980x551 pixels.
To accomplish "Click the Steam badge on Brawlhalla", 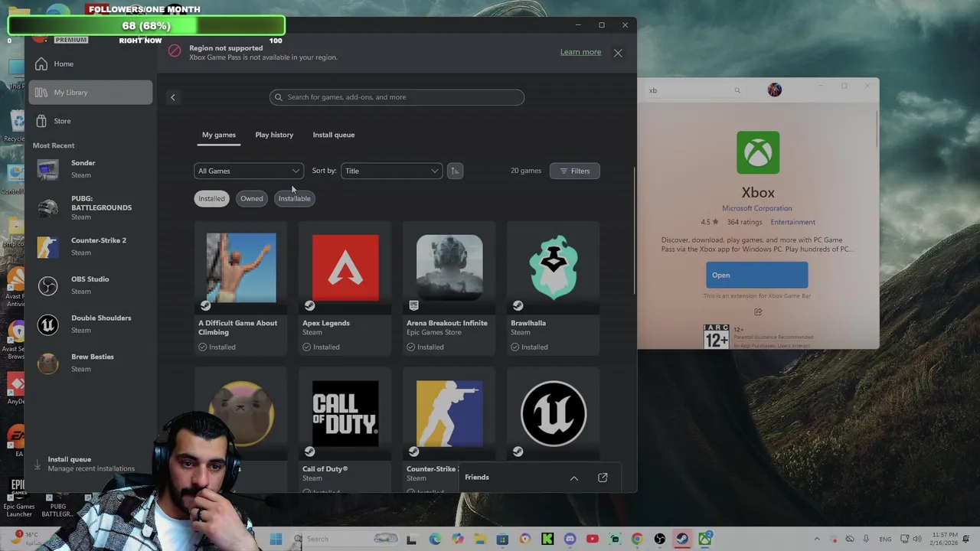I will click(x=518, y=306).
